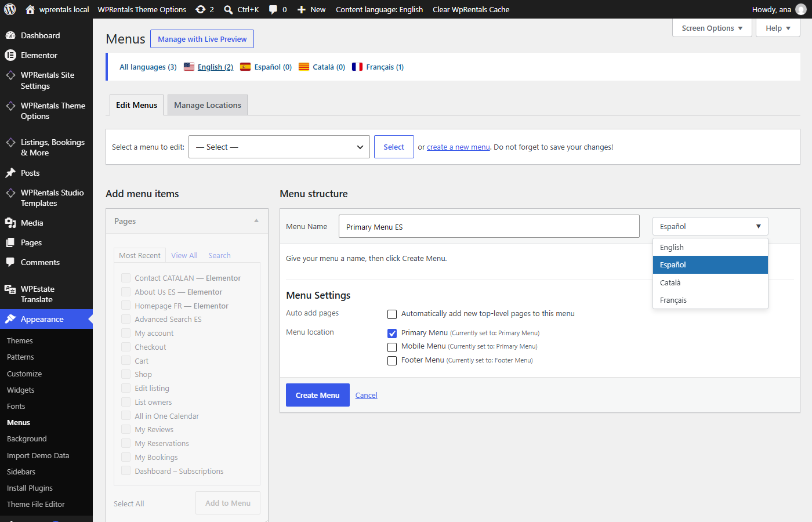Click the home icon beside wprentals local
Viewport: 812px width, 522px height.
[x=30, y=9]
